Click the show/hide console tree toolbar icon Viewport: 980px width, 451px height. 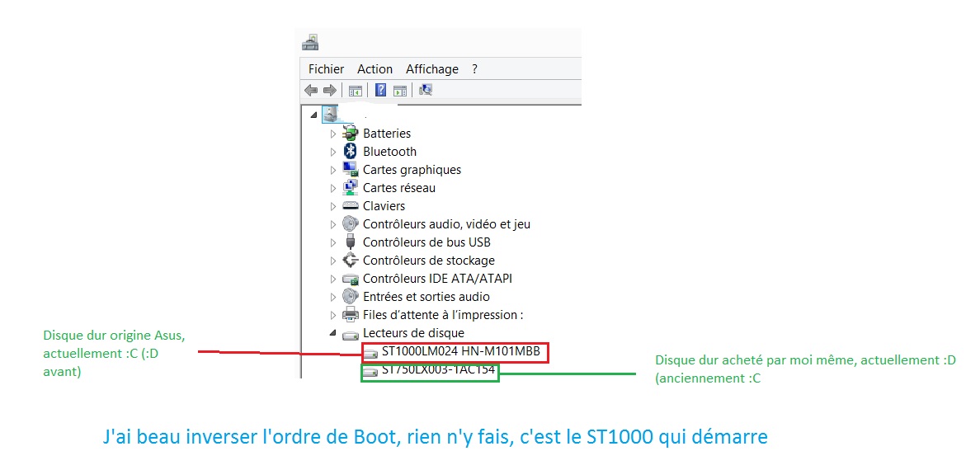click(x=356, y=91)
